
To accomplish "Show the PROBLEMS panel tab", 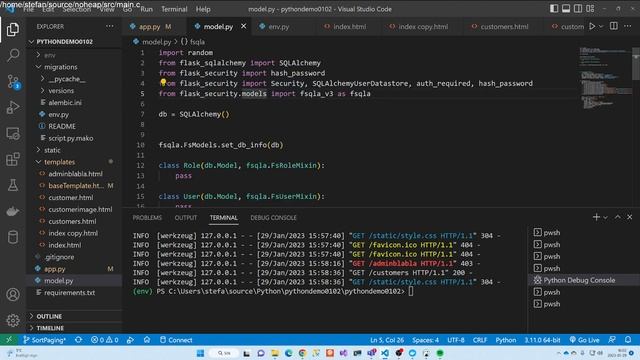I will tap(147, 218).
